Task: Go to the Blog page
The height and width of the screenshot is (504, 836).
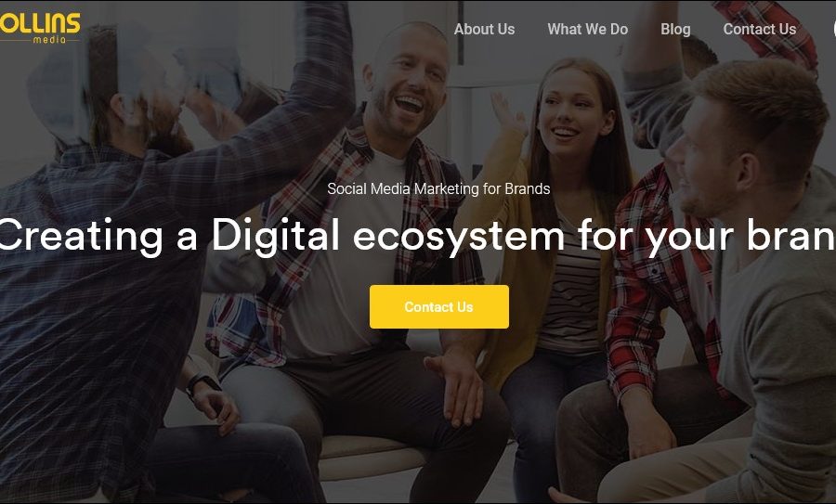Action: pyautogui.click(x=675, y=30)
